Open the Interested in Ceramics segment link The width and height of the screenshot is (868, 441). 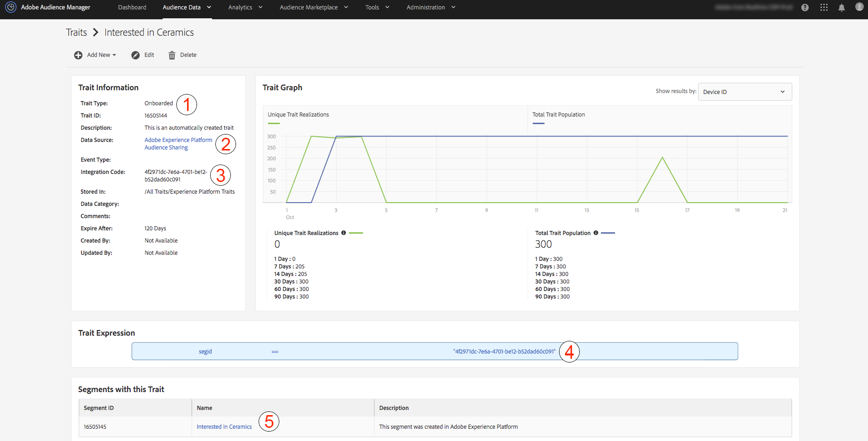[x=224, y=427]
